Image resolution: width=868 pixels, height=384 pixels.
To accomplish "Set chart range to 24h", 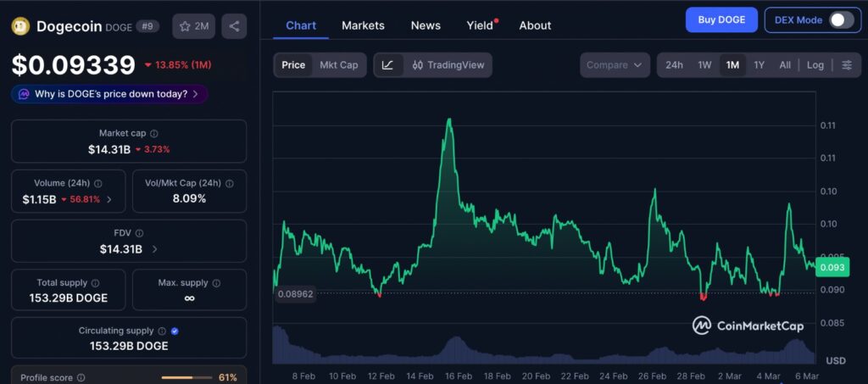I will coord(674,65).
